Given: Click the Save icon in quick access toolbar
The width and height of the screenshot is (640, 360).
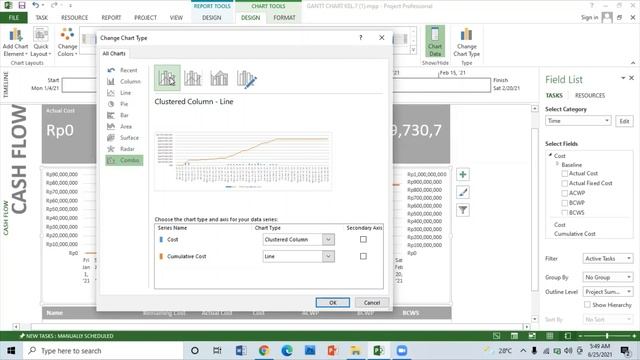Looking at the screenshot, I should (x=22, y=5).
